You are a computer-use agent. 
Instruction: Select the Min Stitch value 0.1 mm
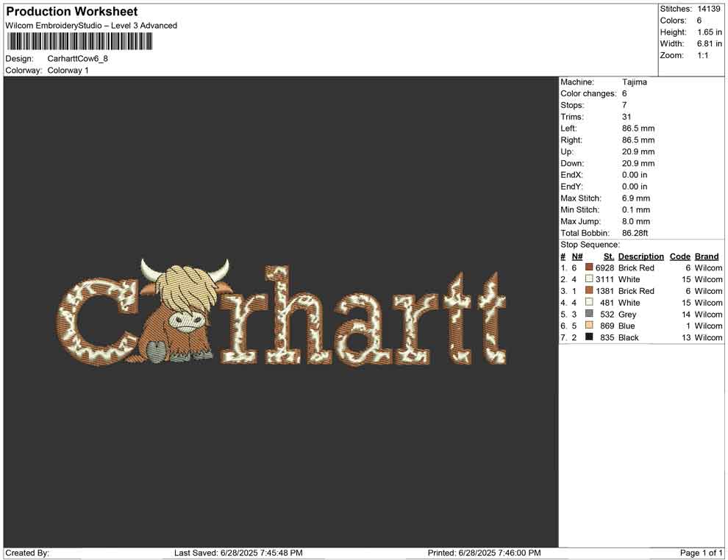pos(636,209)
